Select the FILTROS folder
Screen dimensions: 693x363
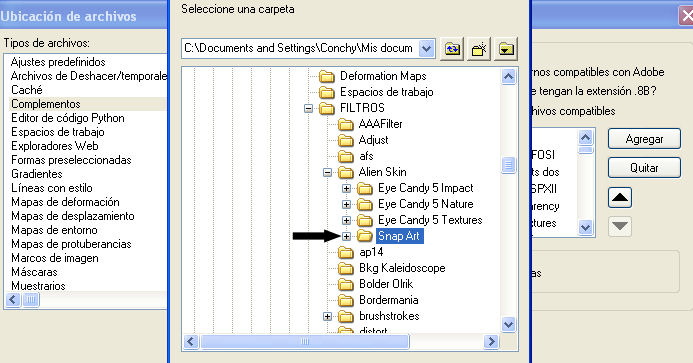click(x=362, y=108)
